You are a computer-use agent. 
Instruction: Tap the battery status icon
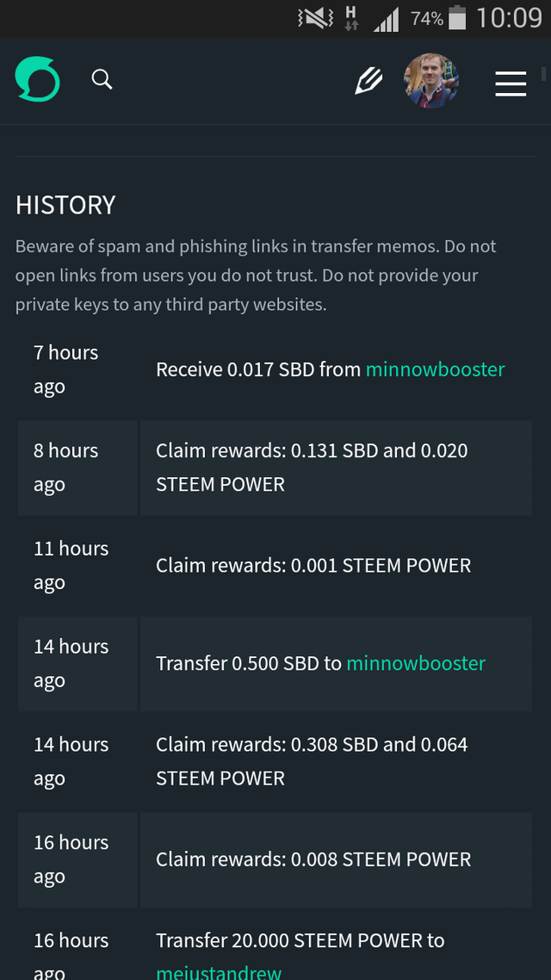click(458, 18)
